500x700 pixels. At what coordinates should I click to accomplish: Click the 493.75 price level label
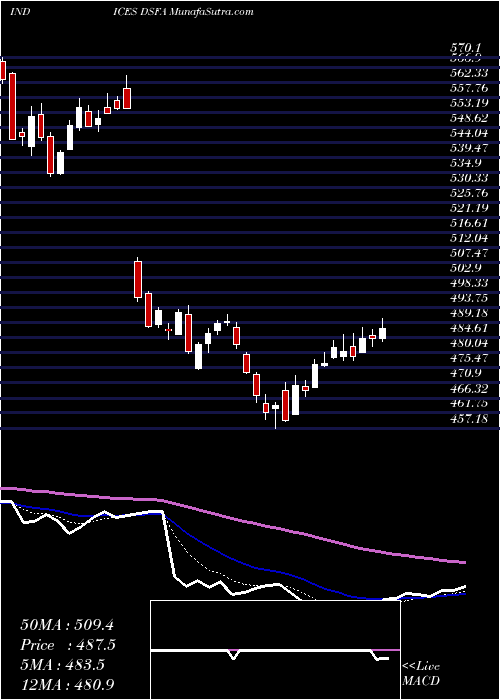coord(469,299)
